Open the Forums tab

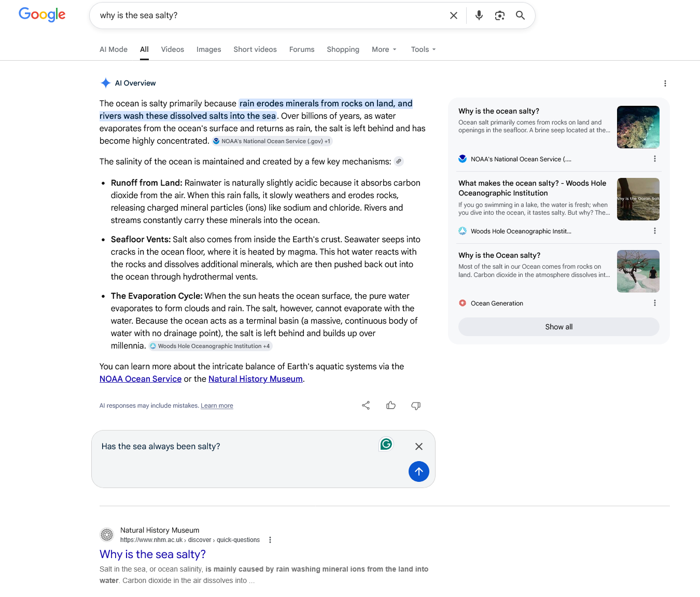[x=302, y=49]
